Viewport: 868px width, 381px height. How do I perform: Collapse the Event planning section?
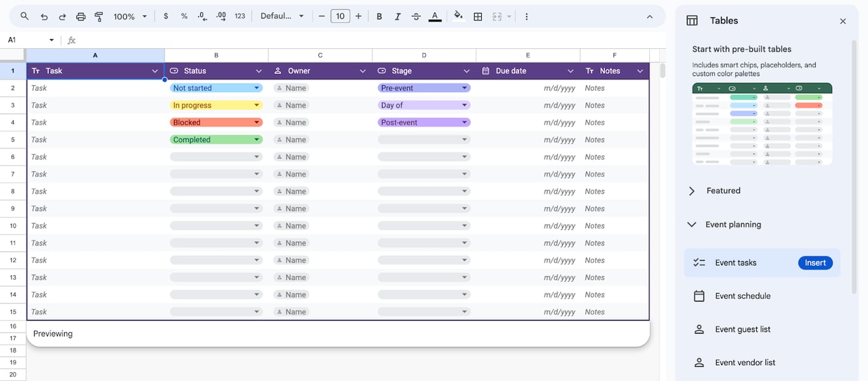[692, 225]
